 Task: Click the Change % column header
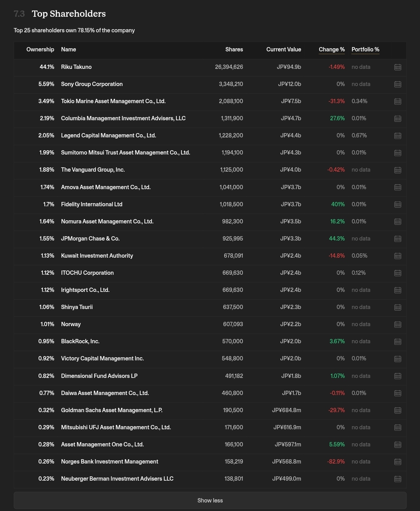tap(332, 49)
